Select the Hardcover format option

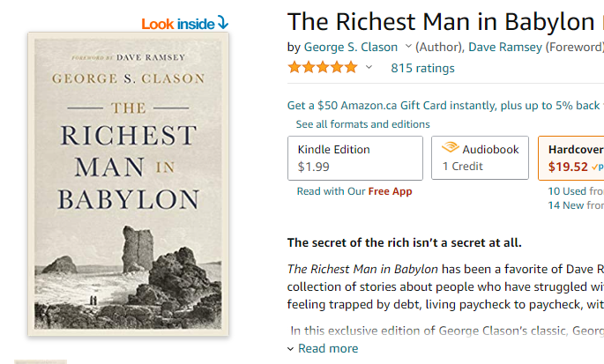pyautogui.click(x=571, y=158)
